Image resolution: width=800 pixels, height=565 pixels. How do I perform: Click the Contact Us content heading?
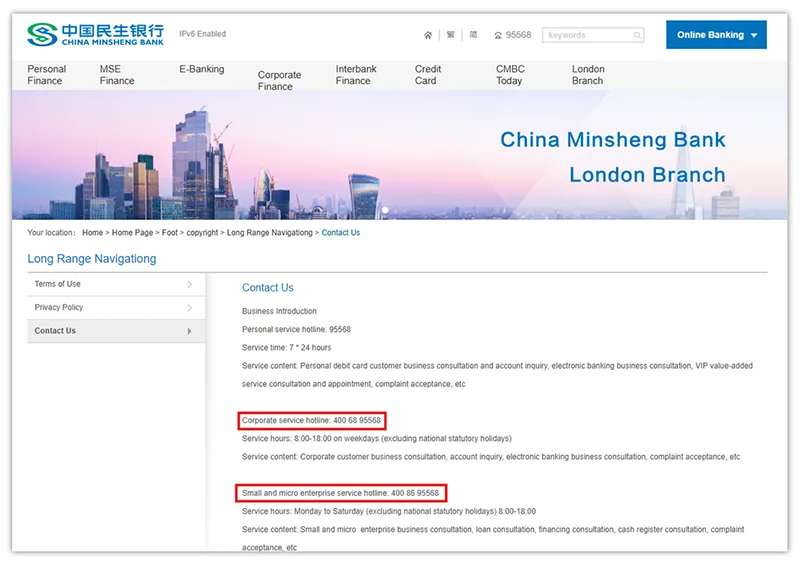tap(267, 287)
